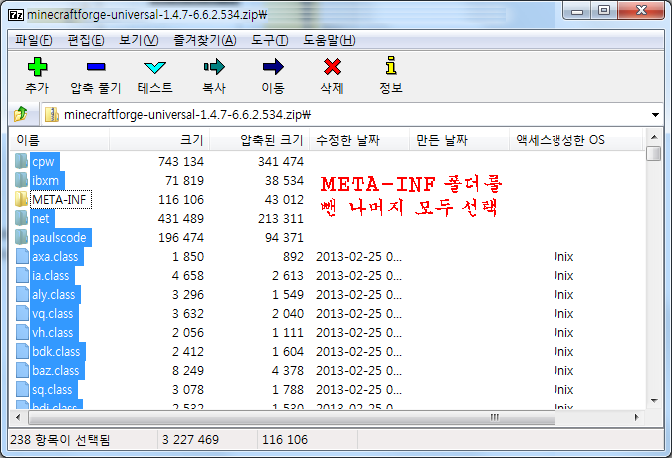
Task: Sort by 이름 (Name) column header
Action: click(60, 140)
